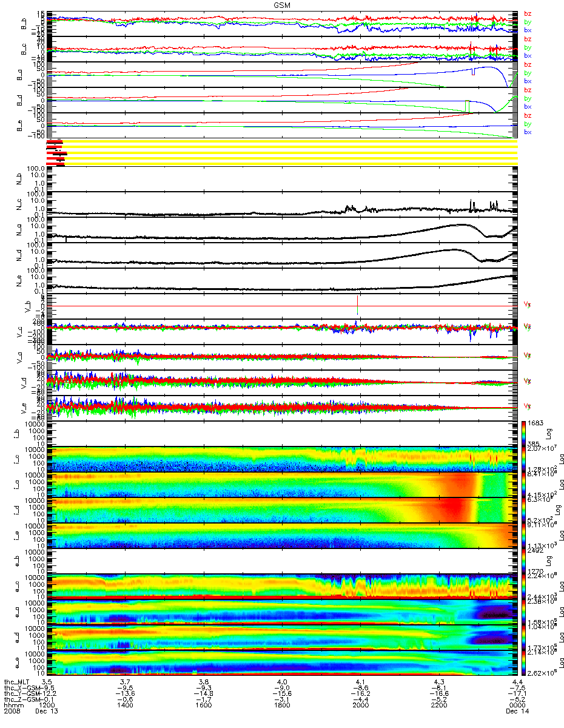Click the e_a electron energy spectrogram
Image resolution: width=564 pixels, height=728 pixels.
pos(282,612)
